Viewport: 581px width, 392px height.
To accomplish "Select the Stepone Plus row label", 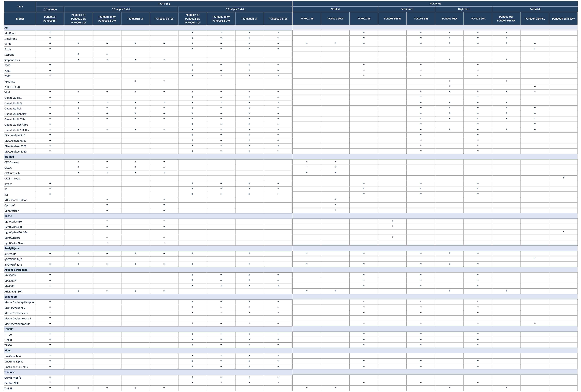I will point(12,60).
